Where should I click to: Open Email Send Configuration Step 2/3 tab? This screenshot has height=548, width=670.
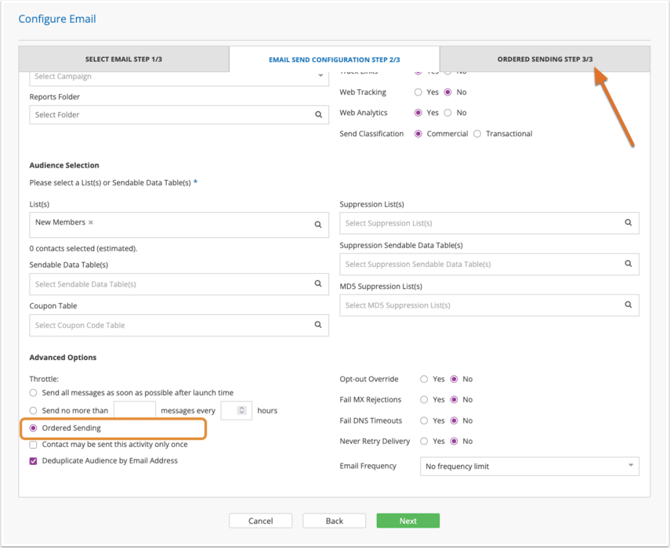coord(334,59)
